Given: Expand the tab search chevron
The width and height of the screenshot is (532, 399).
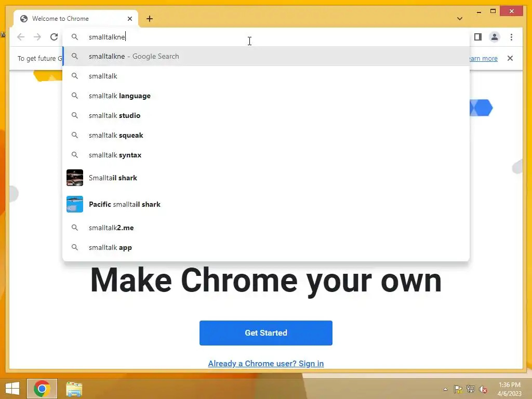Looking at the screenshot, I should pos(459,19).
